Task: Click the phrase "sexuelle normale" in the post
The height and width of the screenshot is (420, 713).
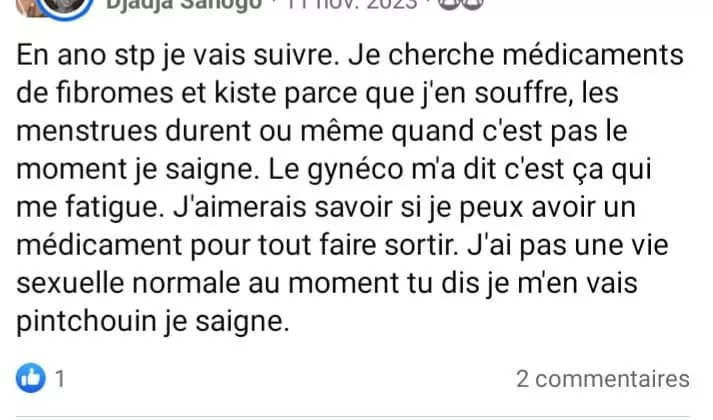Action: [x=128, y=283]
